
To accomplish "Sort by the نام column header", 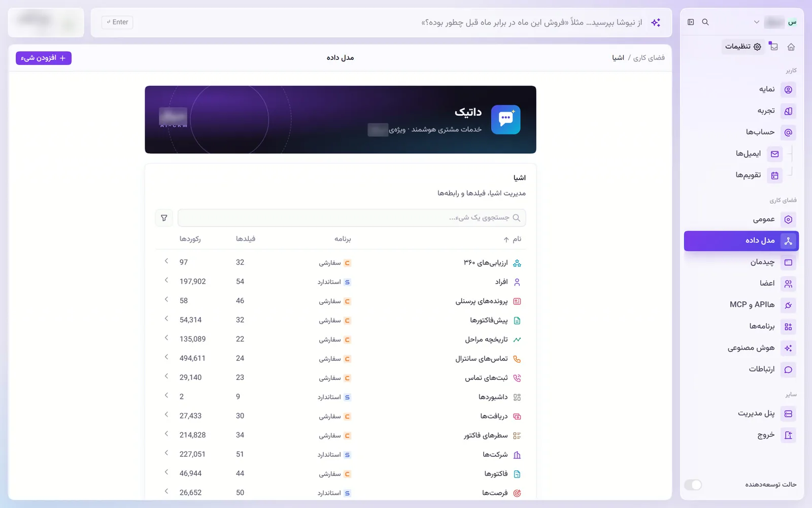I will point(513,239).
